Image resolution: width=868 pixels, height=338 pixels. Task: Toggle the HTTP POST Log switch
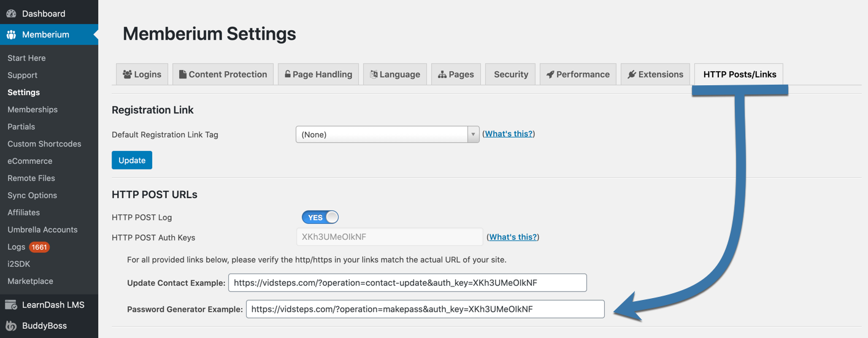click(320, 217)
